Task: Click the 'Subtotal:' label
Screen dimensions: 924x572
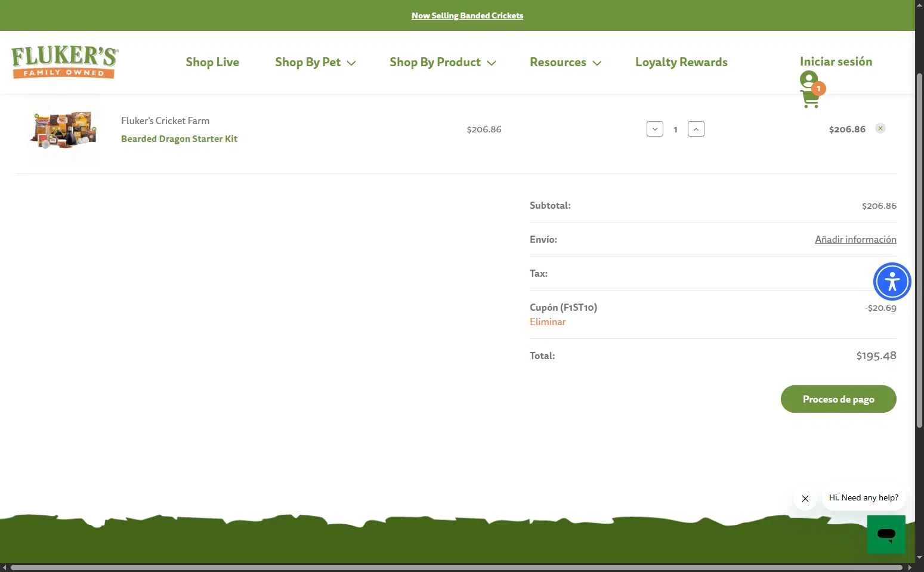Action: click(550, 205)
